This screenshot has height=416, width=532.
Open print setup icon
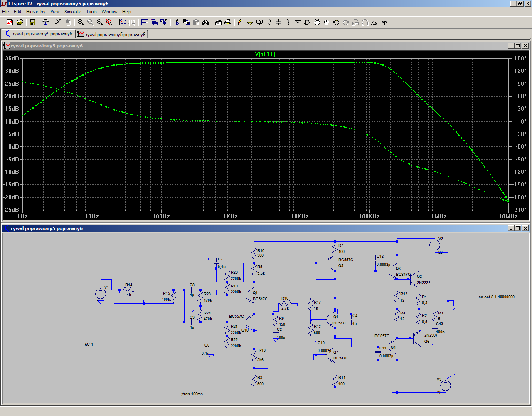[218, 22]
